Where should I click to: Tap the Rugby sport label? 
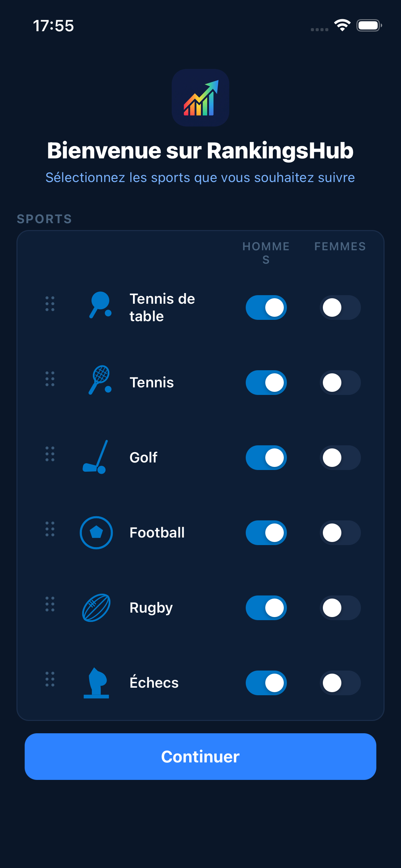(x=151, y=608)
